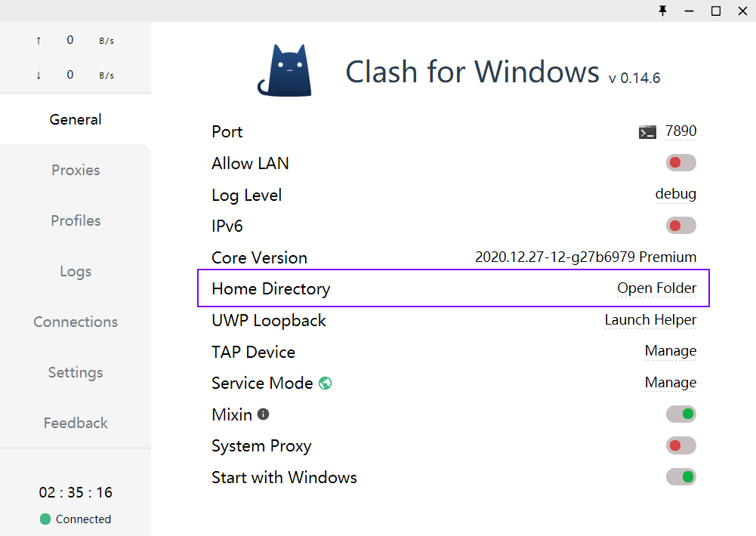756x536 pixels.
Task: Toggle the IPv6 switch
Action: point(680,226)
